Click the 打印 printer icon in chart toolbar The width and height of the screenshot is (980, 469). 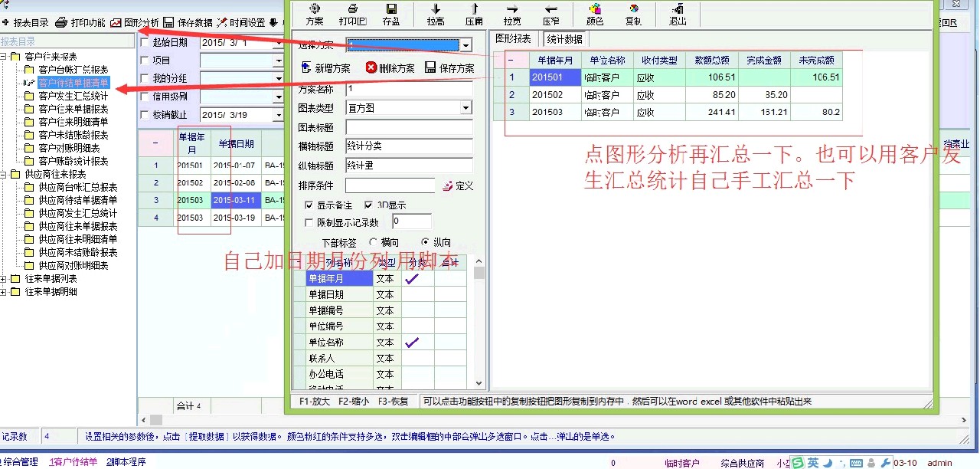pos(353,9)
